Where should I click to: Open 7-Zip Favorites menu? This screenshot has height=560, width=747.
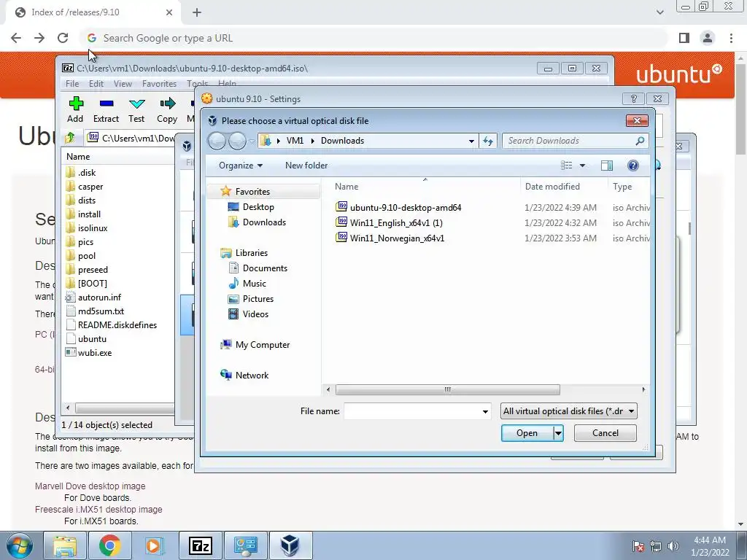point(159,84)
